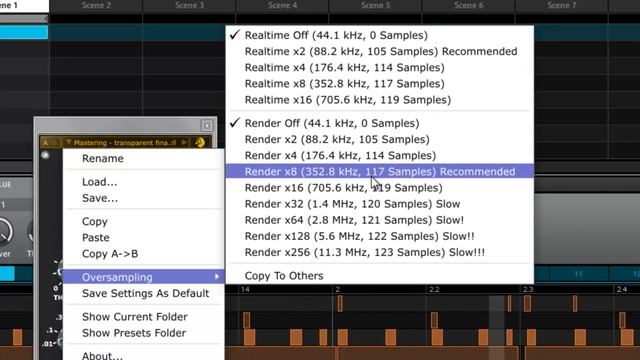
Task: Select Render x4 (176.4 kHz) option
Action: coord(380,156)
